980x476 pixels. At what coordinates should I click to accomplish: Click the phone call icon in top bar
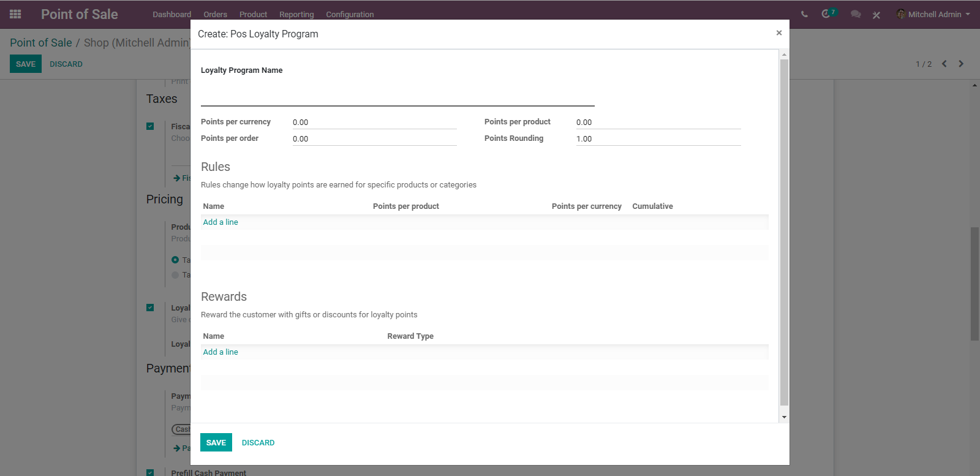[804, 14]
